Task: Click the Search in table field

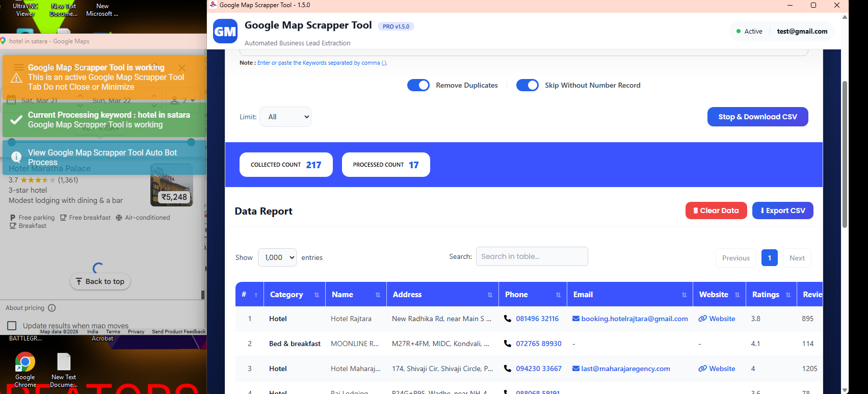Action: 532,256
